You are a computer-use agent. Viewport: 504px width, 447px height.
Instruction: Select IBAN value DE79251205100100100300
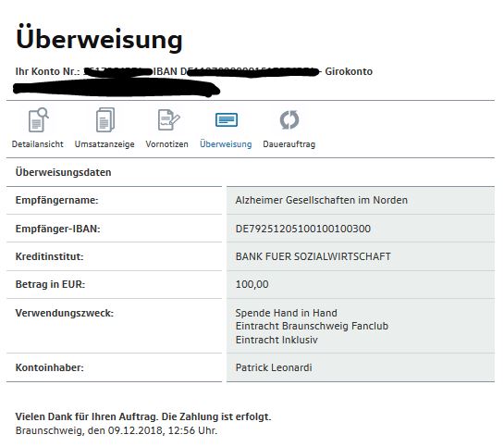pos(303,229)
